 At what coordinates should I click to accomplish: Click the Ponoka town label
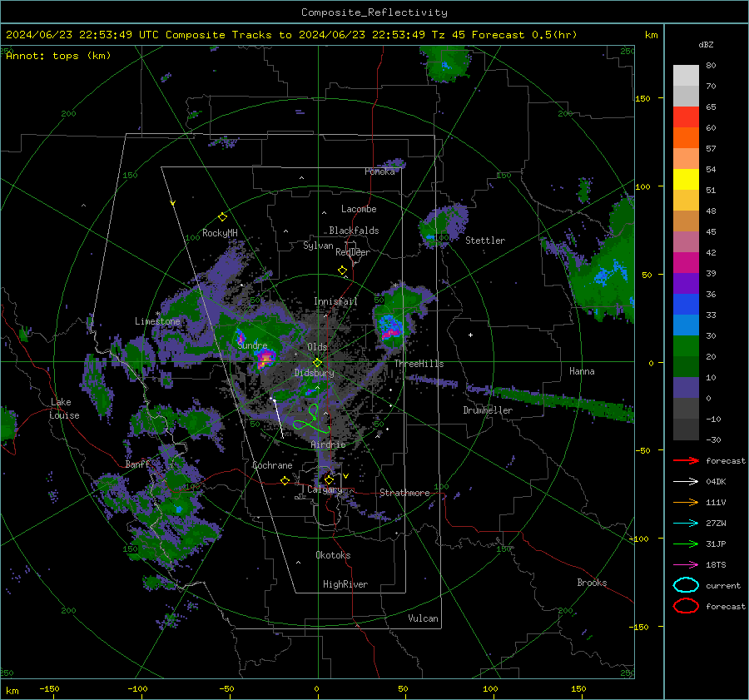(x=379, y=171)
